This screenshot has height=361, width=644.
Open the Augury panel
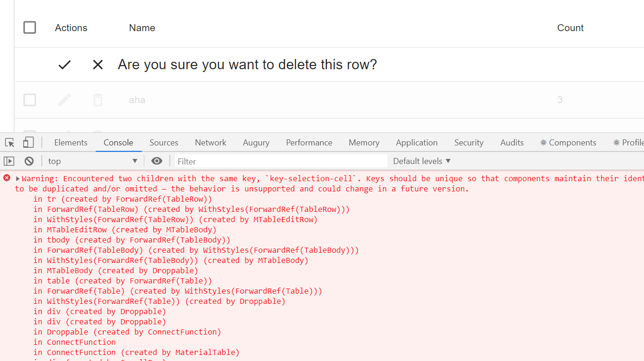[256, 142]
